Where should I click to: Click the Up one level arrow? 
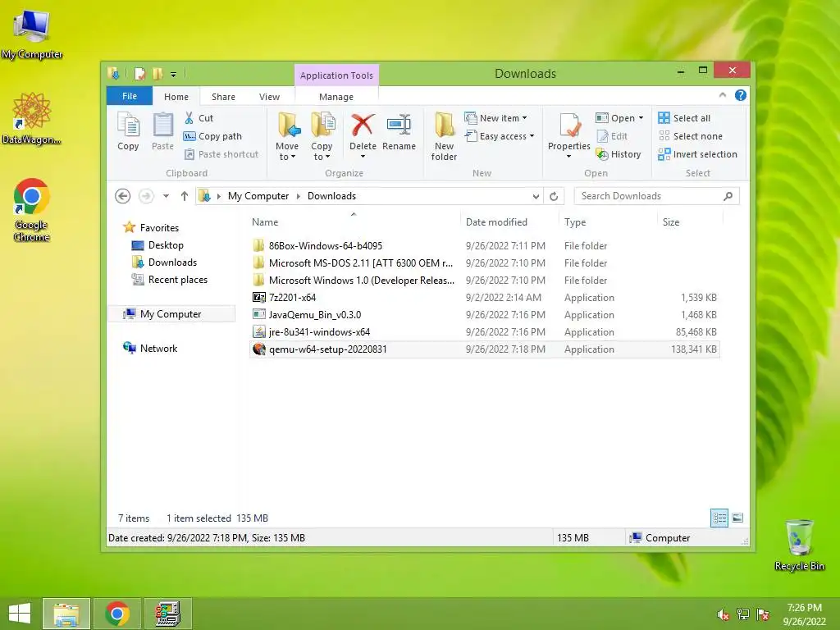185,196
